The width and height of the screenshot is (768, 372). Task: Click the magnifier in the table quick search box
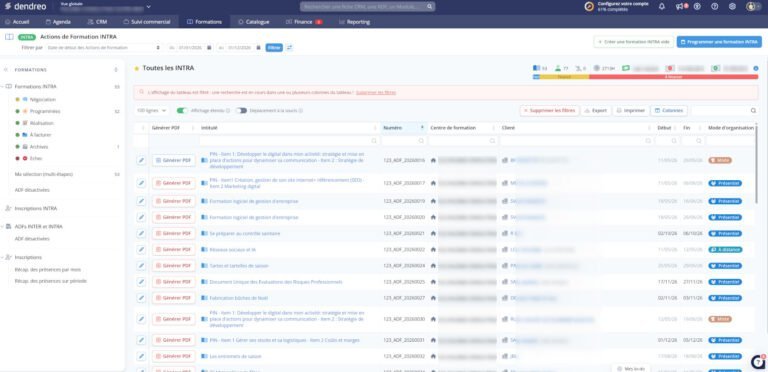pyautogui.click(x=753, y=111)
